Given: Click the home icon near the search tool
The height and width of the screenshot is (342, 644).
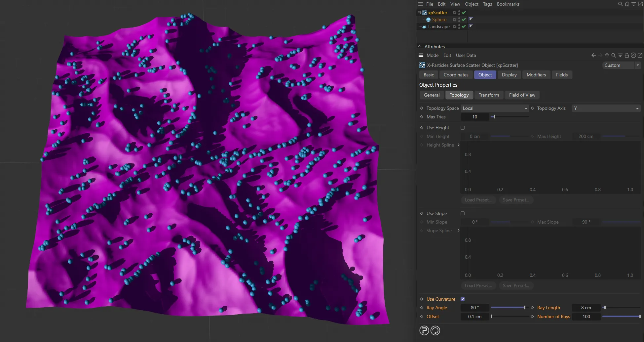Looking at the screenshot, I should pos(626,4).
